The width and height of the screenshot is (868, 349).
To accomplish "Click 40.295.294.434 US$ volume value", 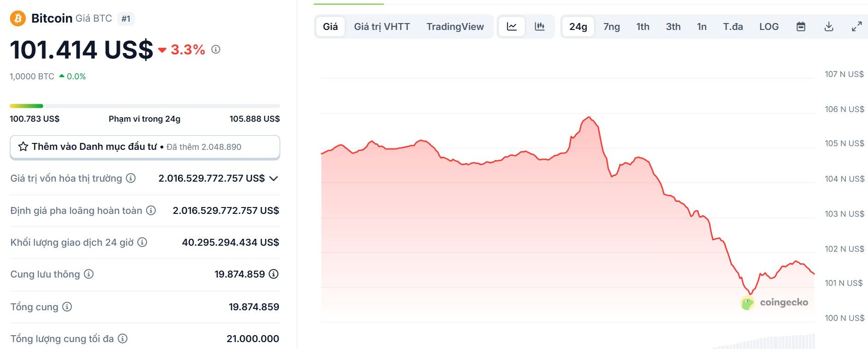I will (x=230, y=242).
